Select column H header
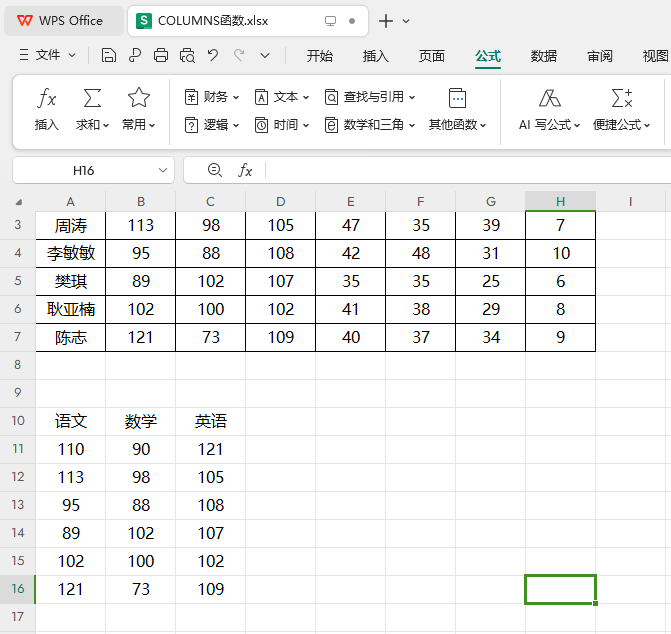The image size is (671, 634). click(561, 201)
